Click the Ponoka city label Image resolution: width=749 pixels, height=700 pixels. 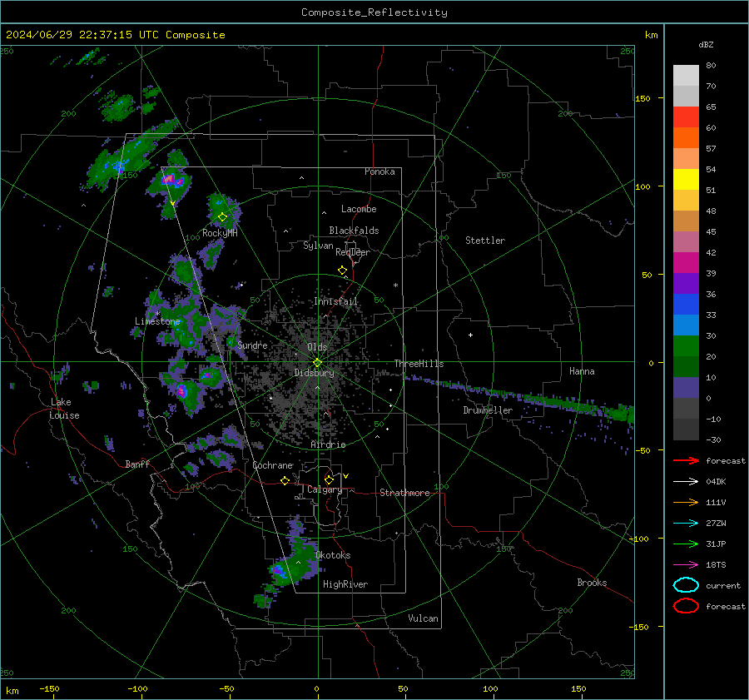point(379,171)
